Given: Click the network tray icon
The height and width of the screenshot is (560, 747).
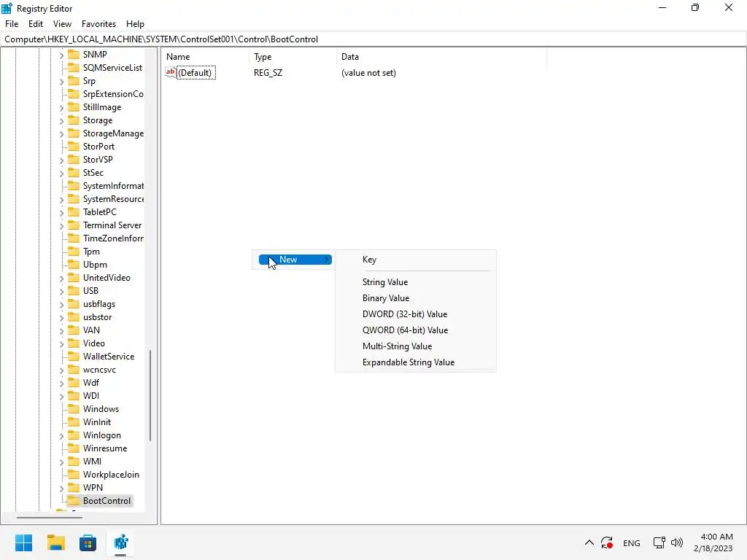Looking at the screenshot, I should point(659,542).
